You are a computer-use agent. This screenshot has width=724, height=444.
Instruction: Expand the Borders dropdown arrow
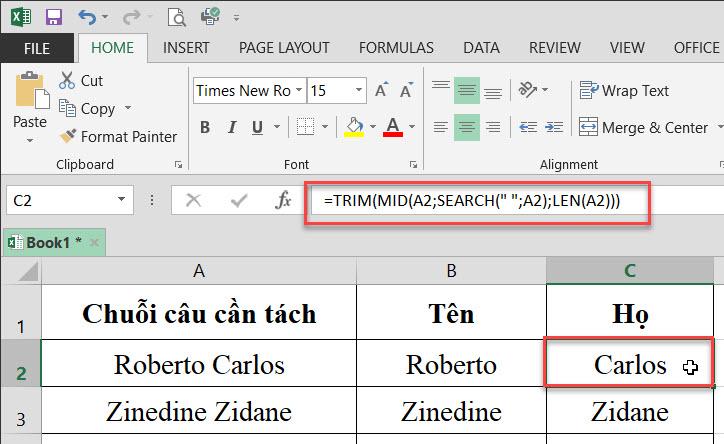coord(325,126)
